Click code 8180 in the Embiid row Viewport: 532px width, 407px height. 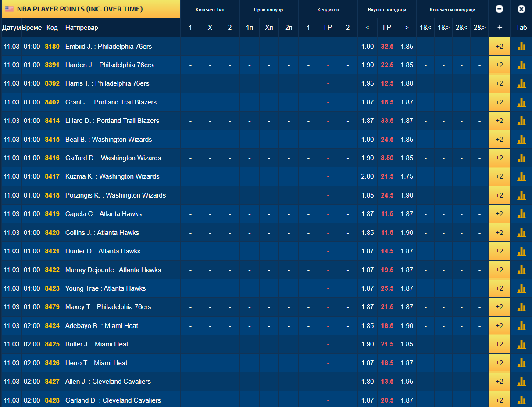(52, 47)
